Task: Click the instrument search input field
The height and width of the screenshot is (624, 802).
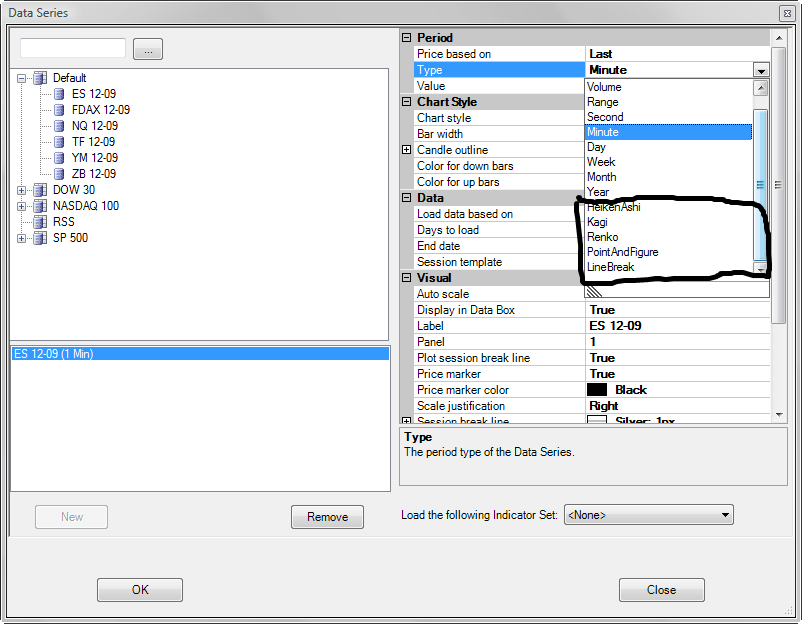Action: 73,48
